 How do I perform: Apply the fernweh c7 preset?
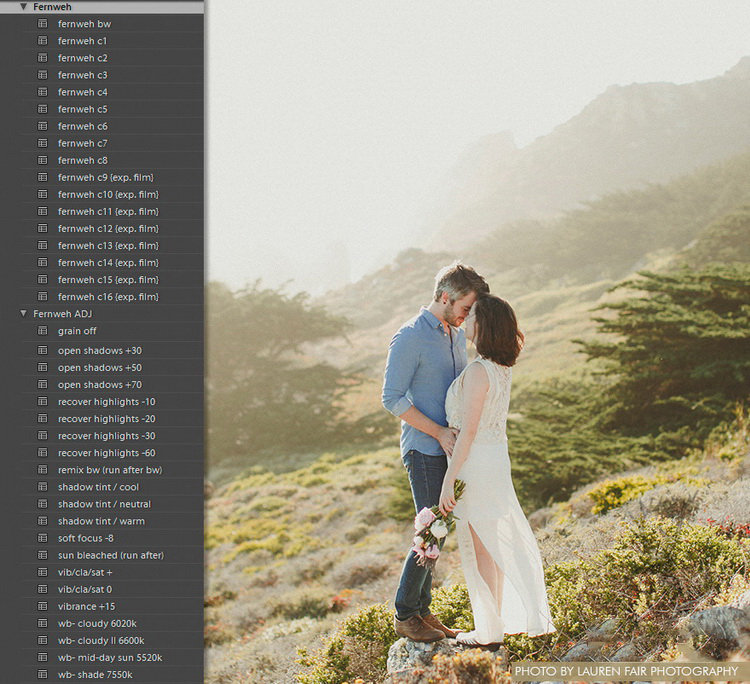coord(83,143)
